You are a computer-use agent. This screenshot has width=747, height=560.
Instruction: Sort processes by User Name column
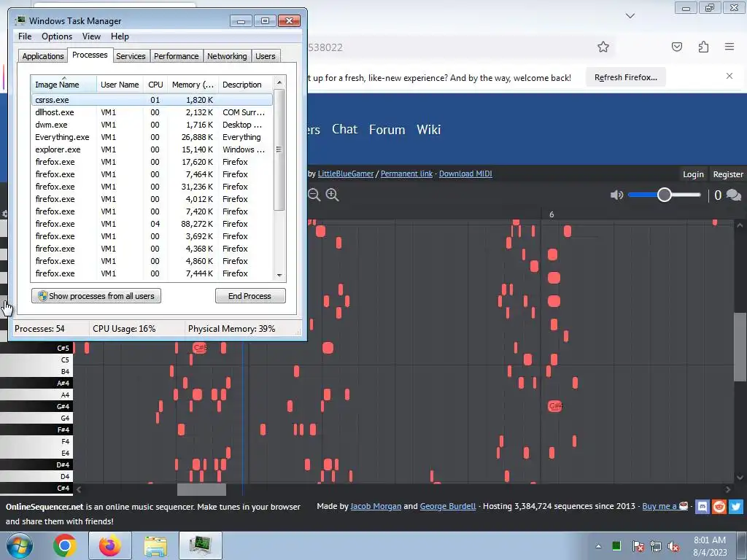coord(120,85)
